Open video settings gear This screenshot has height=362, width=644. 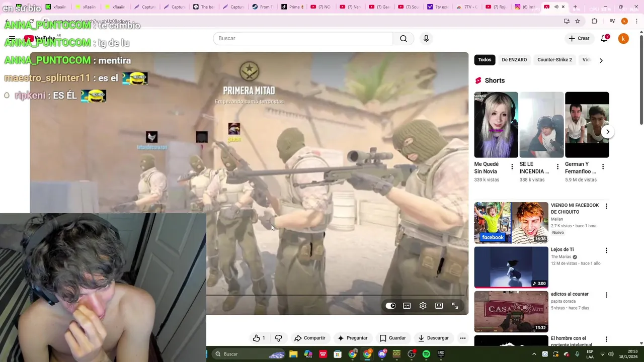tap(423, 306)
